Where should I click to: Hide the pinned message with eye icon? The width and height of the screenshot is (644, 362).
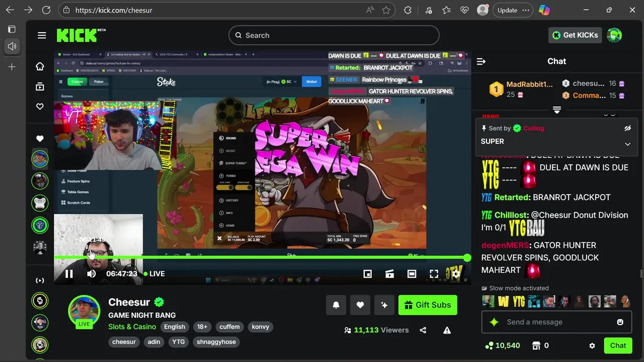(627, 128)
